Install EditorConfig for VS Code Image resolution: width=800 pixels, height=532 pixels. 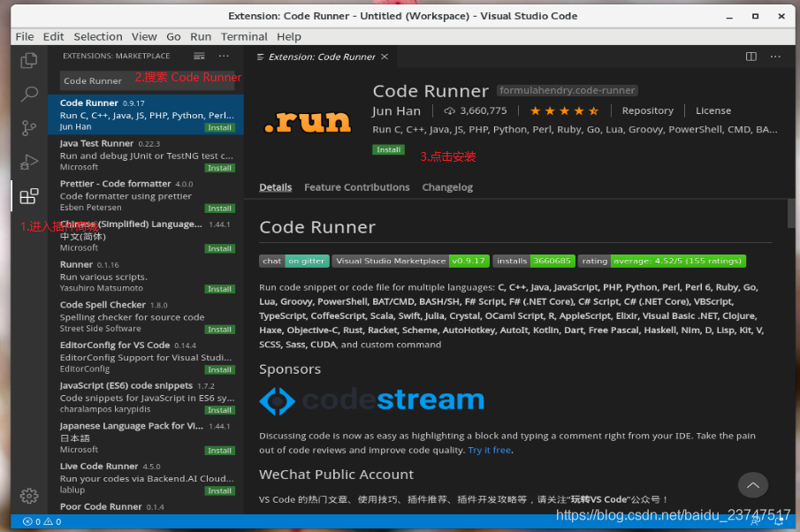[219, 369]
